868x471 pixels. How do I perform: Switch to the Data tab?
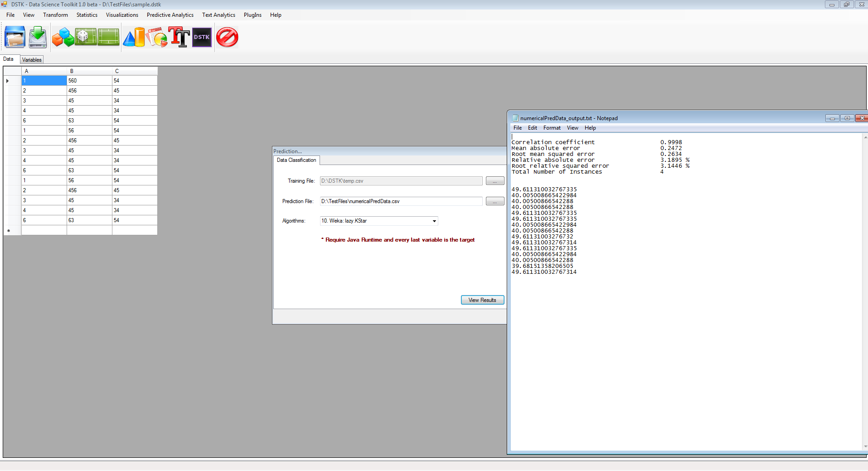[x=9, y=59]
